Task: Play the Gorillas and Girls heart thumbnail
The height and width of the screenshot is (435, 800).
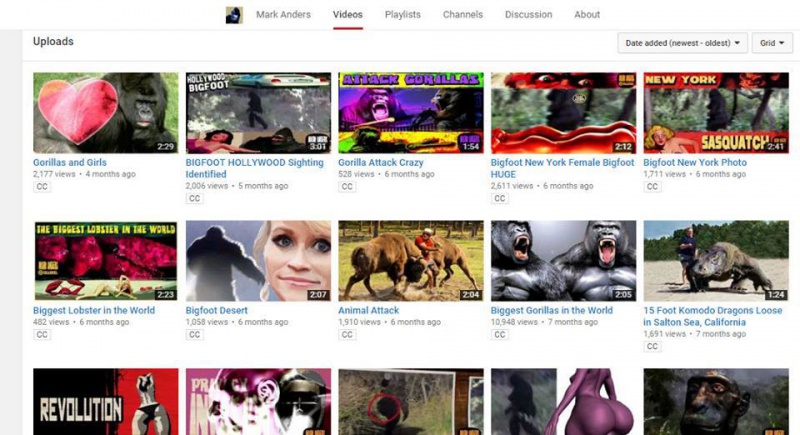Action: 105,112
